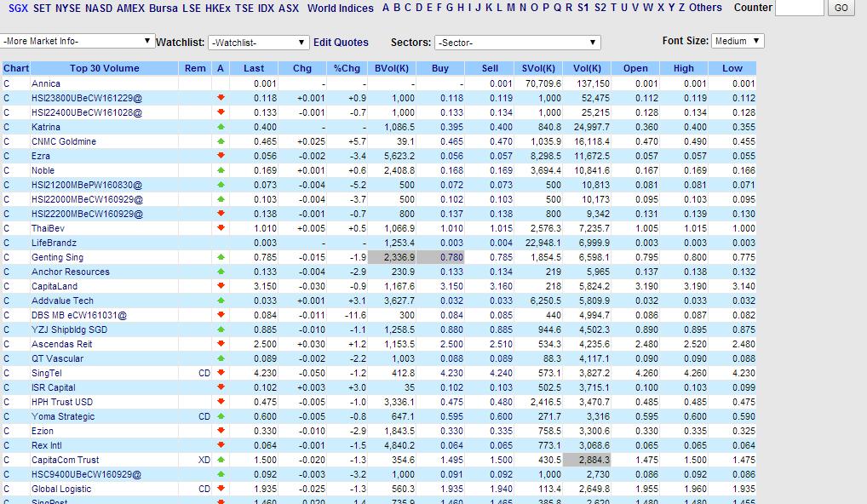This screenshot has width=867, height=504.
Task: Open chart for Annica row
Action: click(x=7, y=84)
